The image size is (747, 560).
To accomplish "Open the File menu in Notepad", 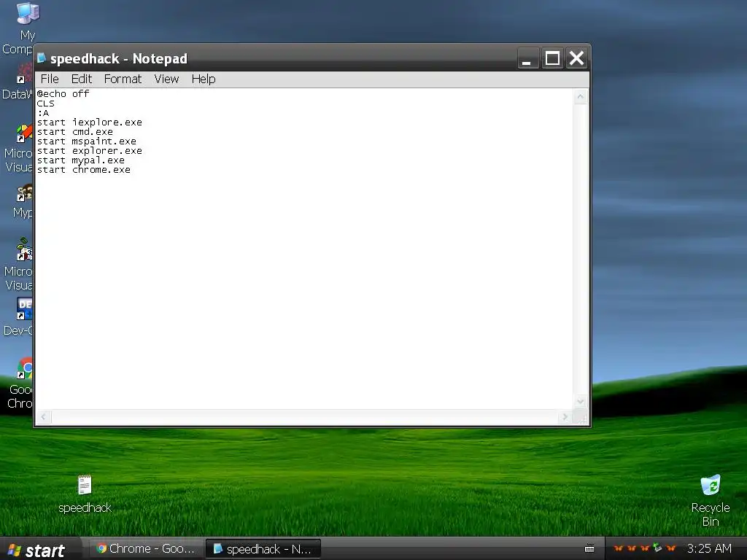I will click(x=50, y=79).
